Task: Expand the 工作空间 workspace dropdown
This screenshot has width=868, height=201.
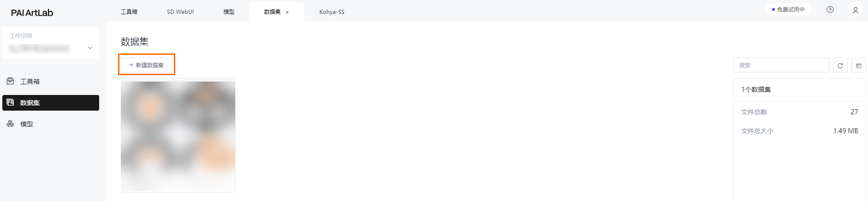Action: [x=90, y=48]
